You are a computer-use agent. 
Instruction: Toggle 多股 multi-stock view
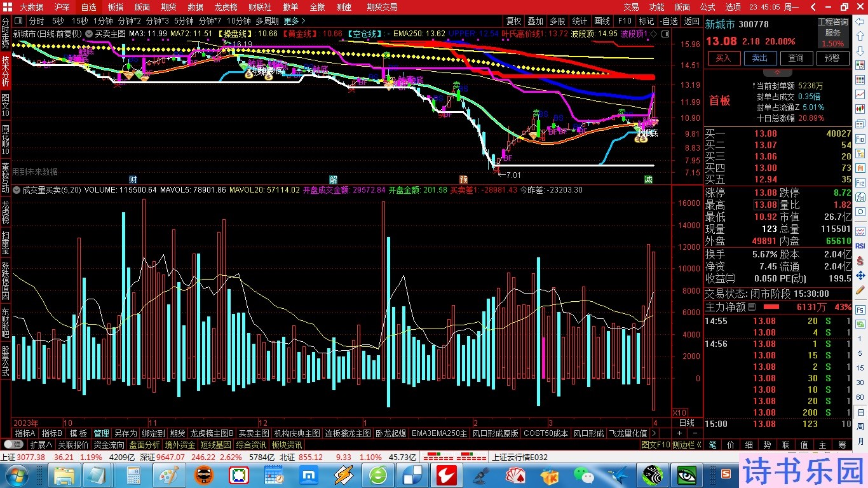558,21
